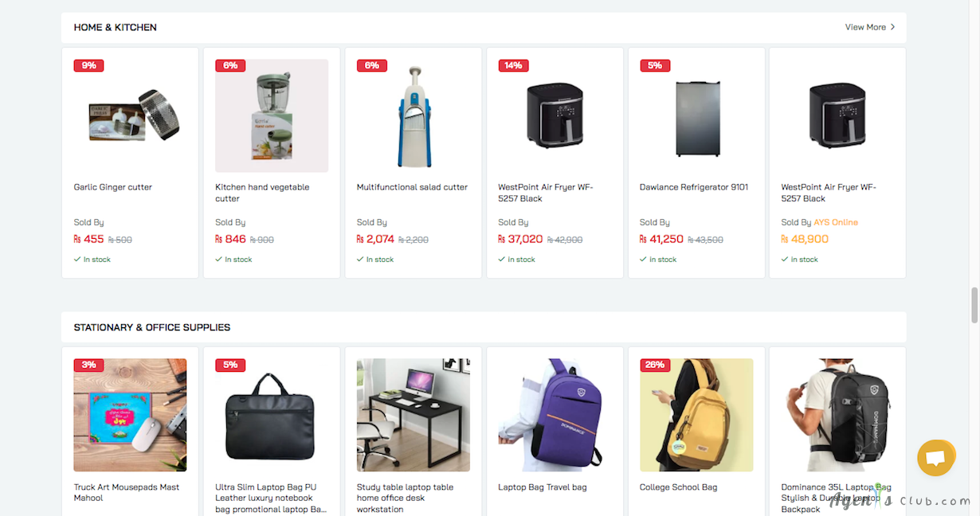
Task: Open the Garlic Ginger cutter product image
Action: pos(130,115)
